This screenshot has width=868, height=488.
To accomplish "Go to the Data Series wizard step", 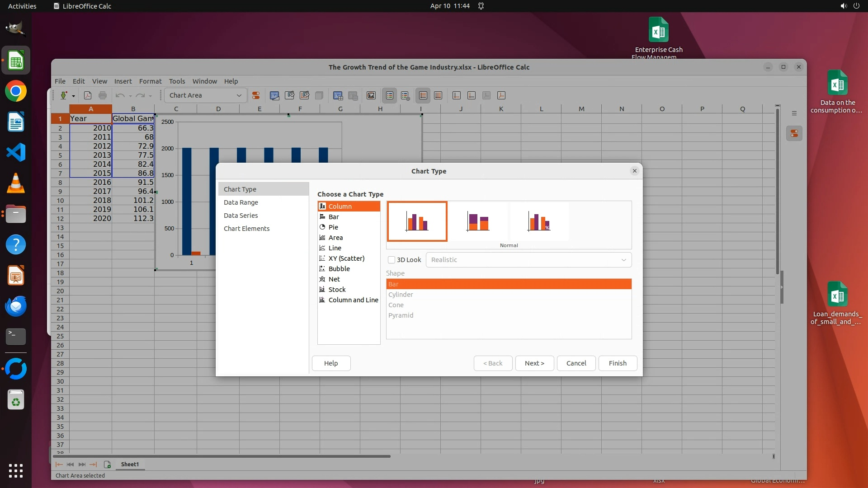I will 241,216.
